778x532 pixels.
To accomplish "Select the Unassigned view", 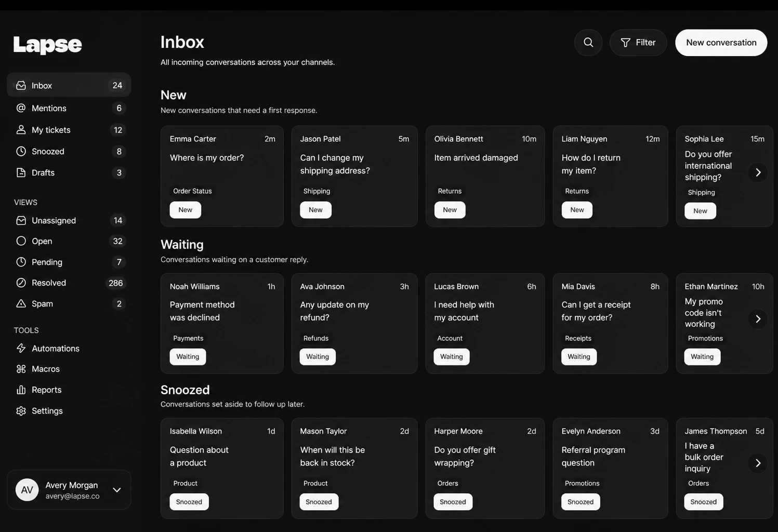I will 69,220.
